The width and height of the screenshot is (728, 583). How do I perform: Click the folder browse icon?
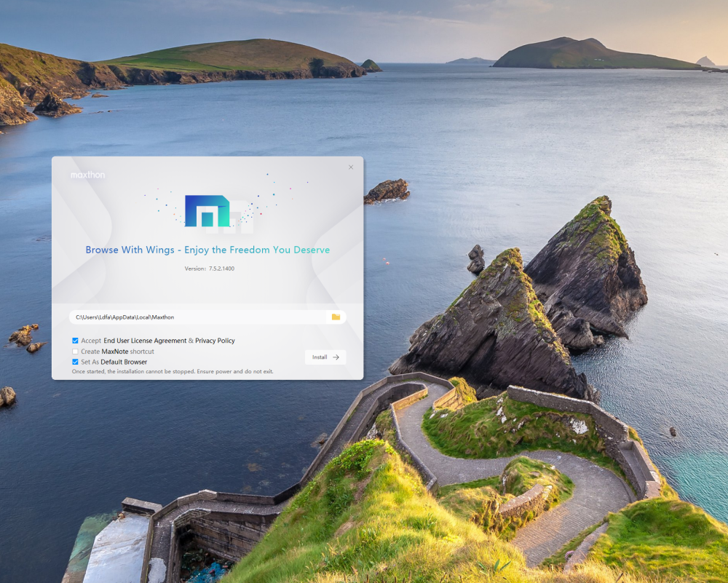(x=336, y=317)
